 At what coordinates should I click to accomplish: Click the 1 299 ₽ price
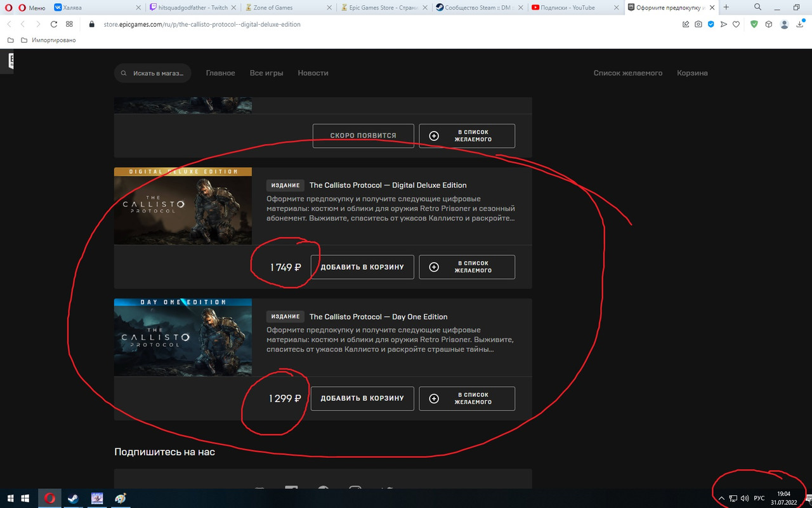pyautogui.click(x=285, y=399)
